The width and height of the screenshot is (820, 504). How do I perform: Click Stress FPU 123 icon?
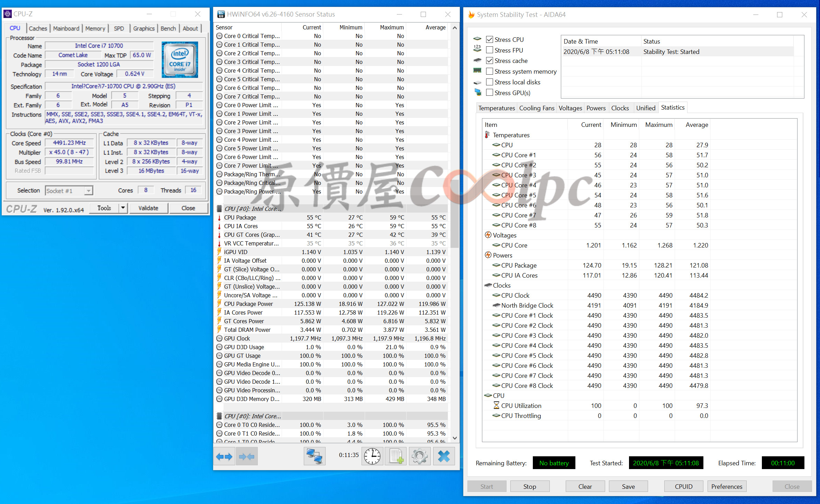pyautogui.click(x=477, y=48)
